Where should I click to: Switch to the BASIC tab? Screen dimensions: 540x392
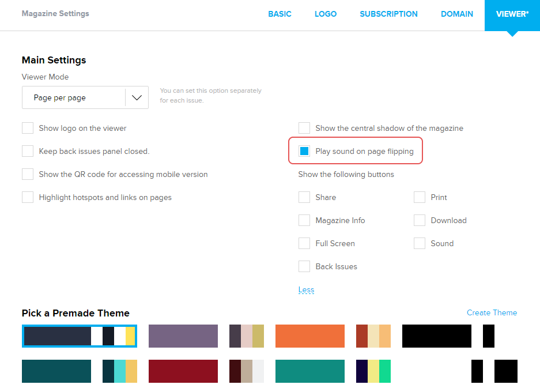pos(280,14)
